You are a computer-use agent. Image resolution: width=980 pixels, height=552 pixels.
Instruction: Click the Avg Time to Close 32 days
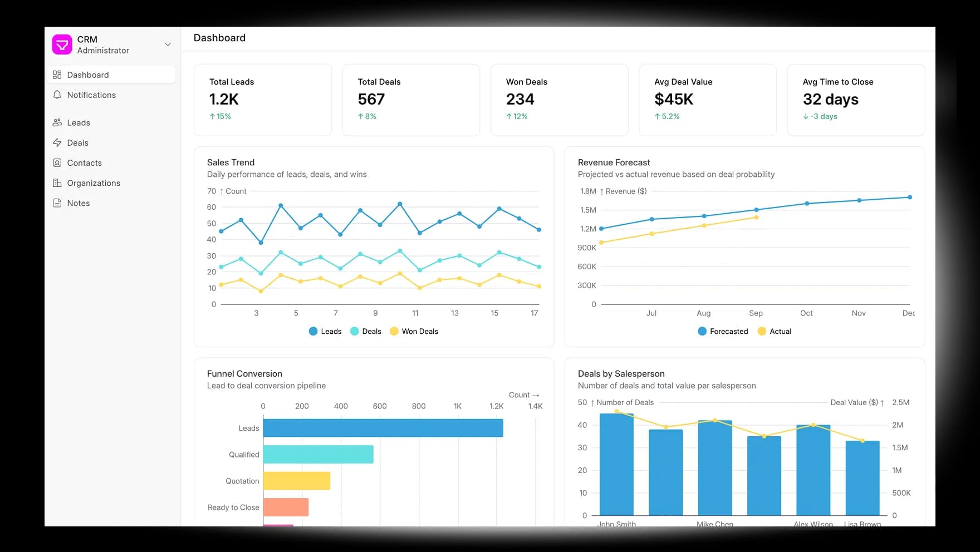pyautogui.click(x=830, y=99)
